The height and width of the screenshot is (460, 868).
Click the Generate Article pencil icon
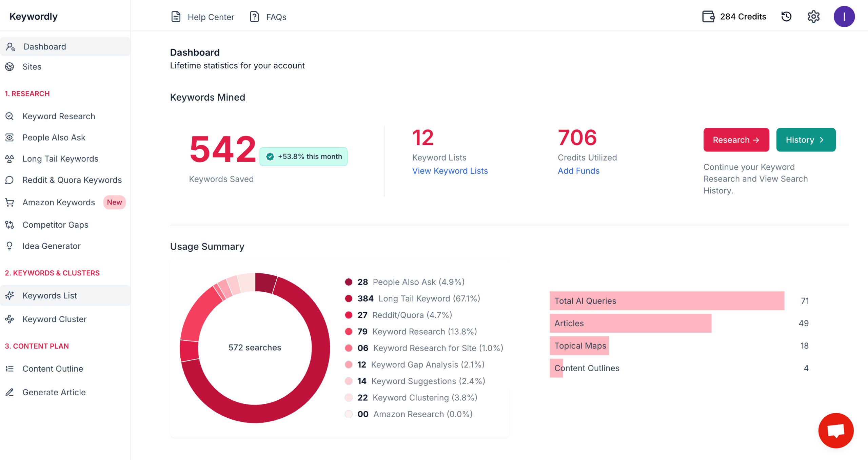(9, 392)
